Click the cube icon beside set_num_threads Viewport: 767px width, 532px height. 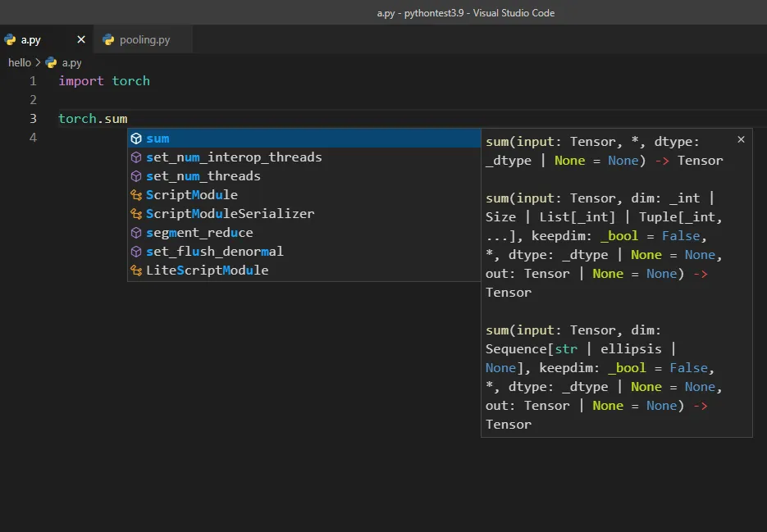[136, 176]
